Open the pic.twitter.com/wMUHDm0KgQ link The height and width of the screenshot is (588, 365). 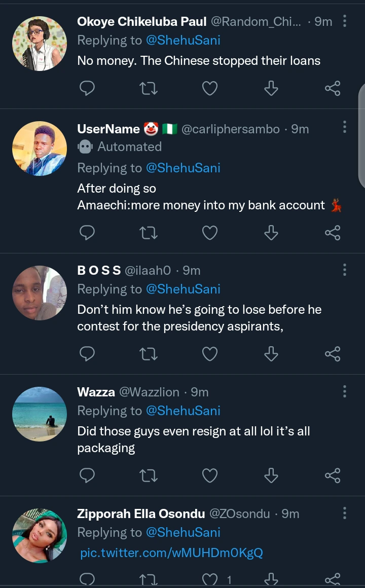pyautogui.click(x=171, y=553)
